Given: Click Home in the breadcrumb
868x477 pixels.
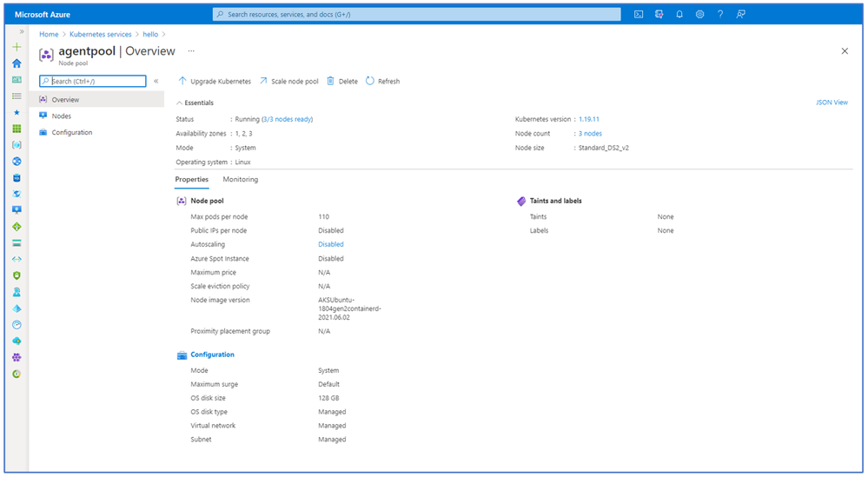Looking at the screenshot, I should point(49,34).
